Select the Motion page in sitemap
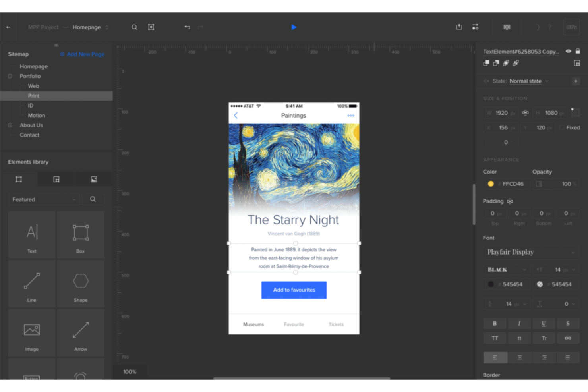The height and width of the screenshot is (392, 588). click(x=37, y=115)
